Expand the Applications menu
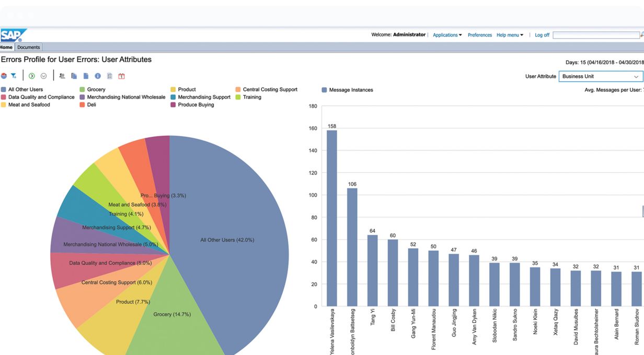Viewport: 644px width, 355px height. tap(447, 35)
